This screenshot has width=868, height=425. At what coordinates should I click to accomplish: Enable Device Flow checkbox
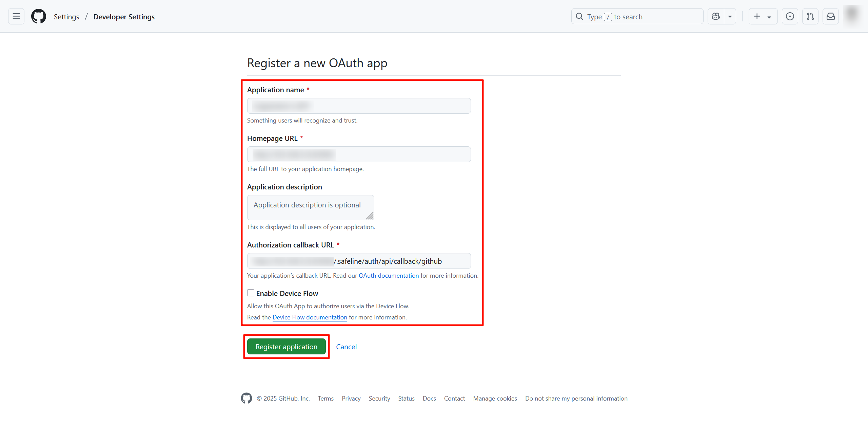[251, 293]
